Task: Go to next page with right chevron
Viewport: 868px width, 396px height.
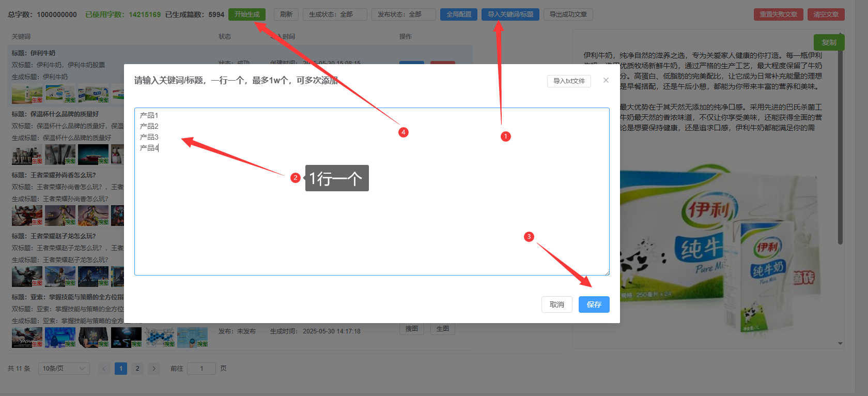Action: (154, 369)
